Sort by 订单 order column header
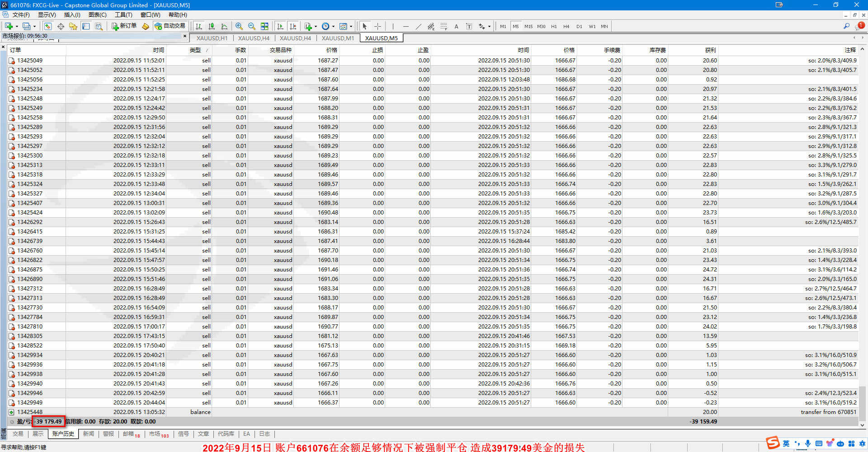868x452 pixels. [15, 50]
